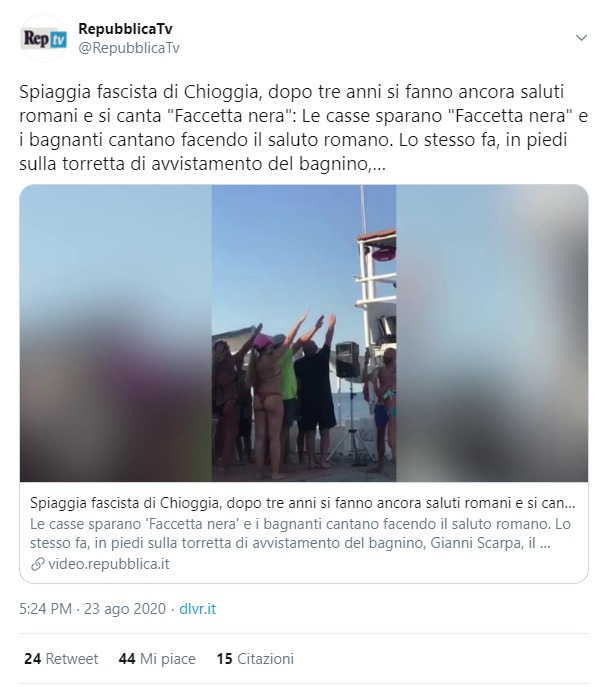Click the RepubblicaTv display name
Viewport: 616px width, 687px height.
(x=125, y=28)
